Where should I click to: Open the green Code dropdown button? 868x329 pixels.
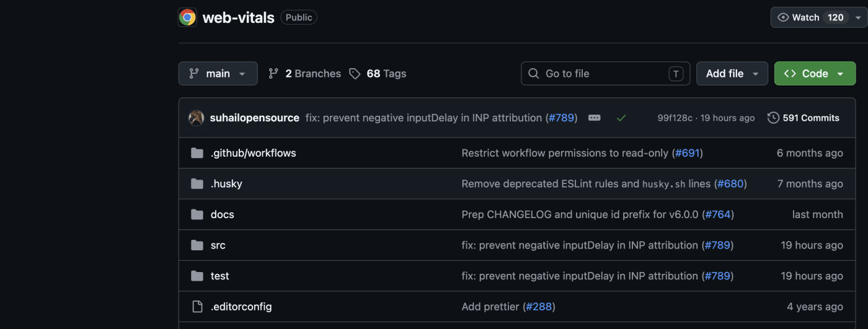(x=815, y=73)
